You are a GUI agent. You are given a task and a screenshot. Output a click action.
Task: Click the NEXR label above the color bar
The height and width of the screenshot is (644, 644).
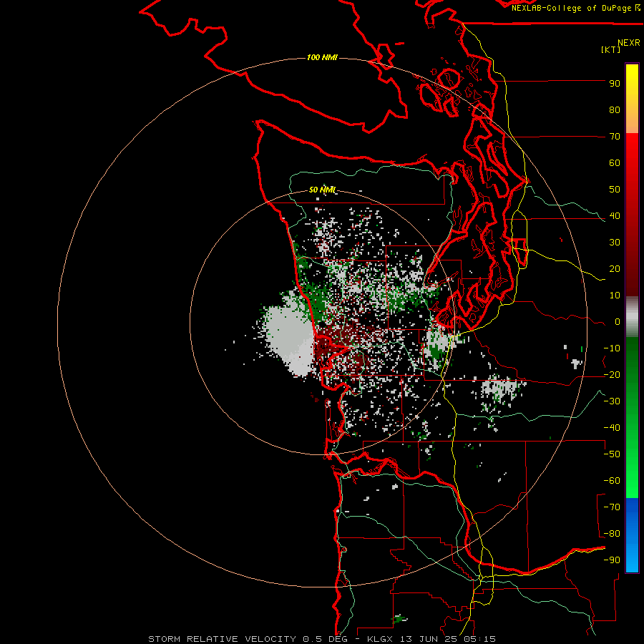click(628, 43)
